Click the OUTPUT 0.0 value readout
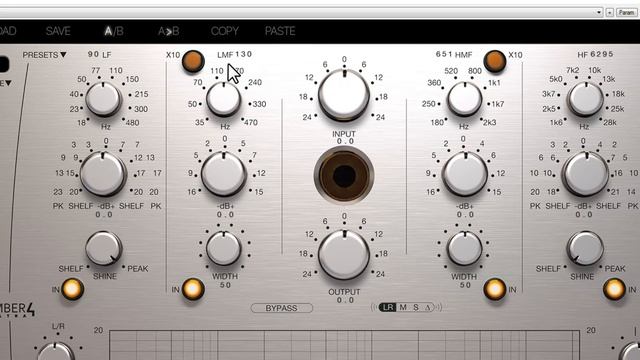The height and width of the screenshot is (360, 640). [345, 300]
